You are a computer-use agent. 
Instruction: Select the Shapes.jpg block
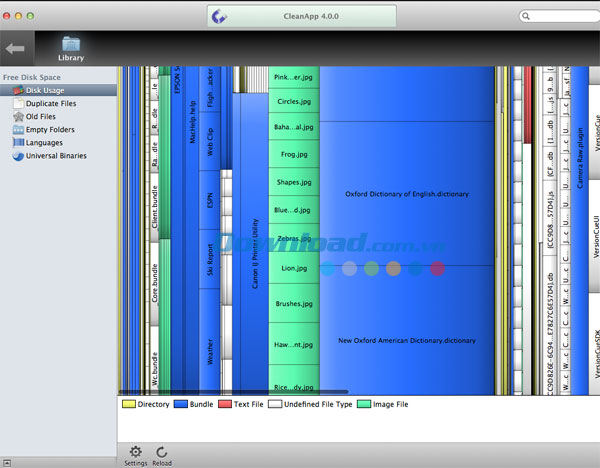(x=294, y=182)
